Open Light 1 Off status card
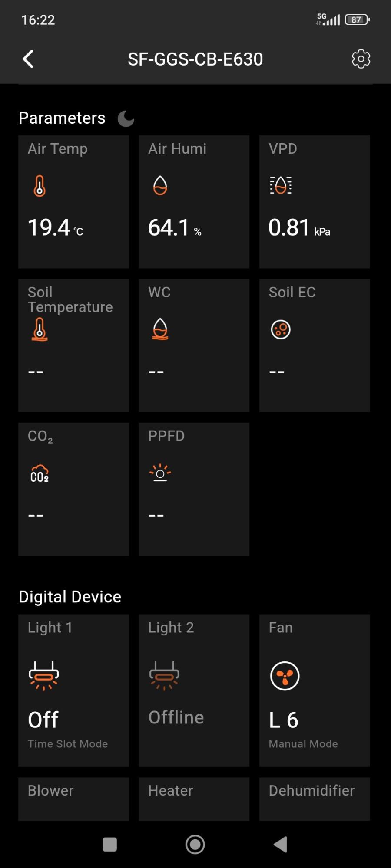This screenshot has width=391, height=868. pos(73,690)
